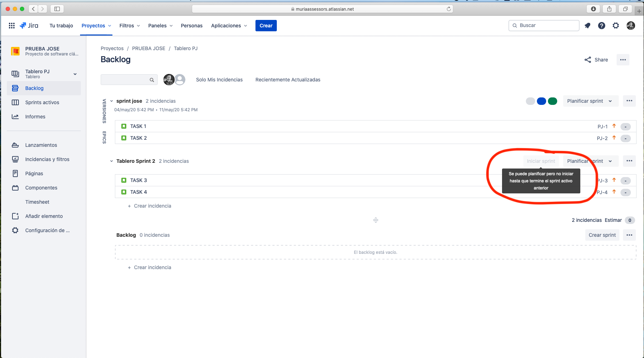Click Crear incidencia under Tablero Sprint 2
The image size is (644, 358).
[x=149, y=206]
